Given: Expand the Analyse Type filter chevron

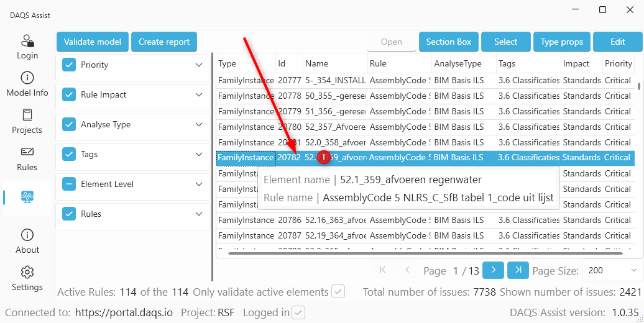Looking at the screenshot, I should 199,124.
